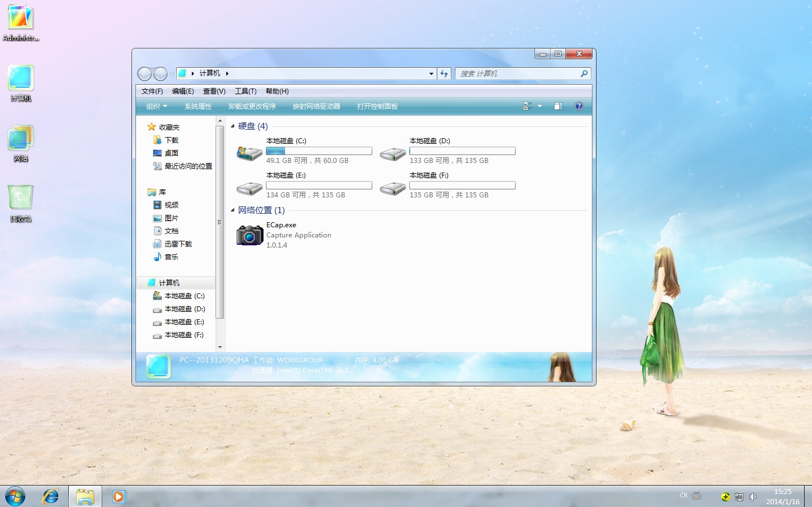Open the 文件(F) menu
812x507 pixels.
pos(152,91)
